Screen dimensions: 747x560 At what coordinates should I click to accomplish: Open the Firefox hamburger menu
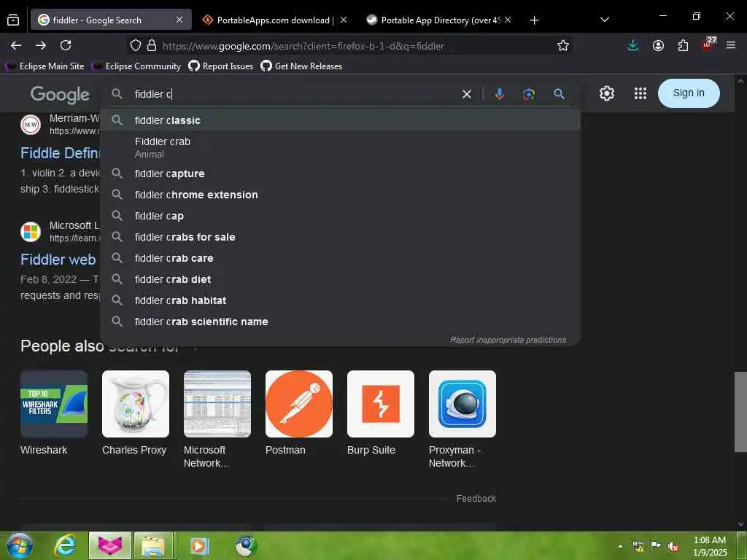click(731, 45)
